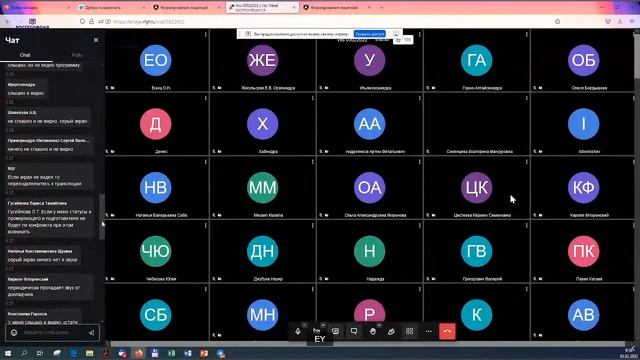The image size is (640, 360).
Task: Expand camera options arrow
Action: pyautogui.click(x=323, y=325)
